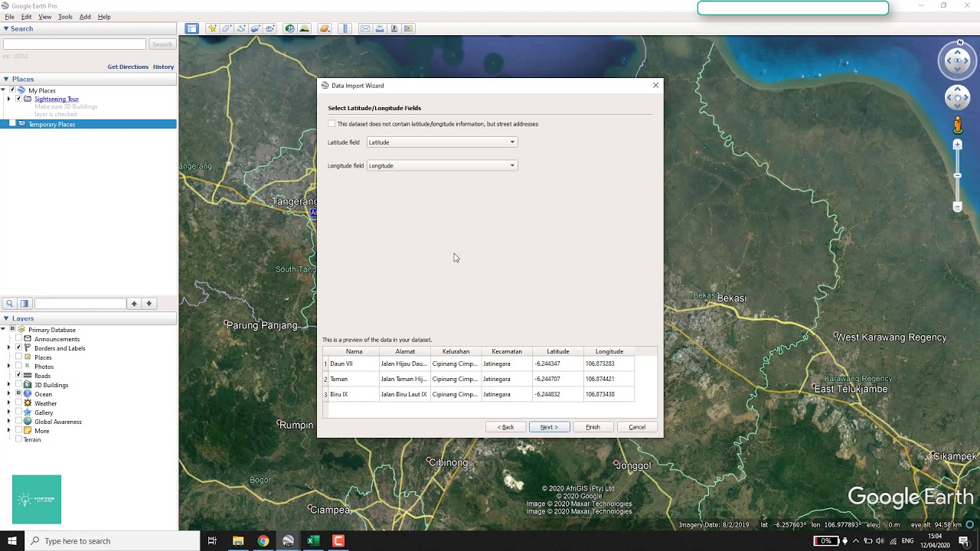980x551 pixels.
Task: Uncheck the Borders and Labels layer
Action: point(18,348)
